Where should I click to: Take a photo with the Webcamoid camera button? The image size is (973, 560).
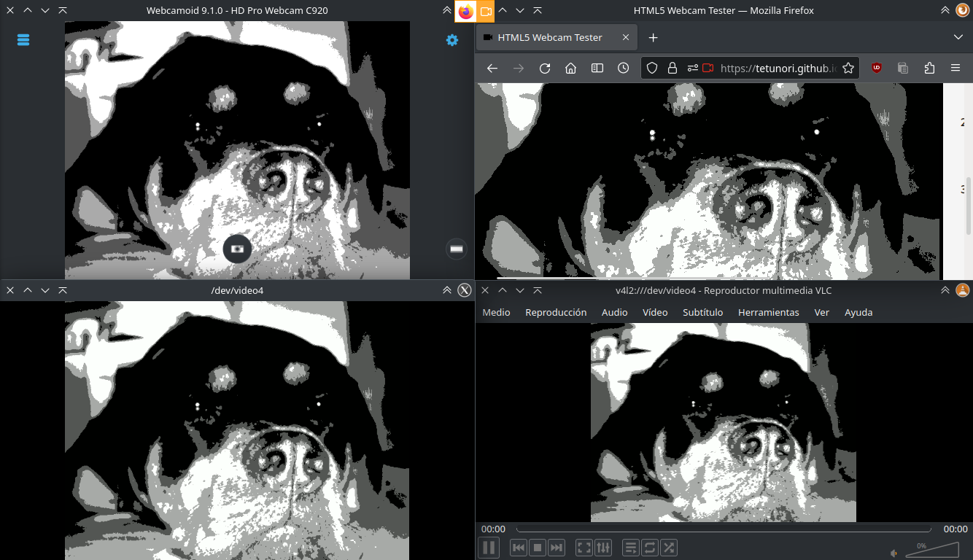point(237,249)
